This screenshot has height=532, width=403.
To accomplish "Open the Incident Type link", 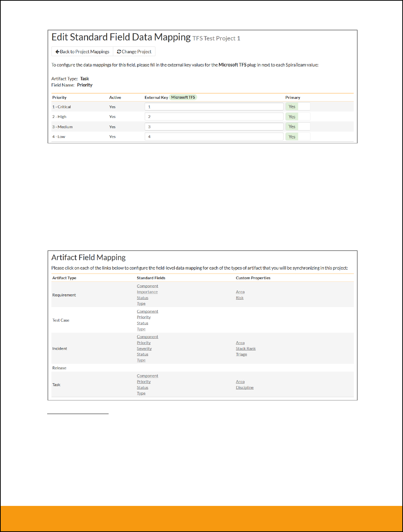I will (141, 360).
